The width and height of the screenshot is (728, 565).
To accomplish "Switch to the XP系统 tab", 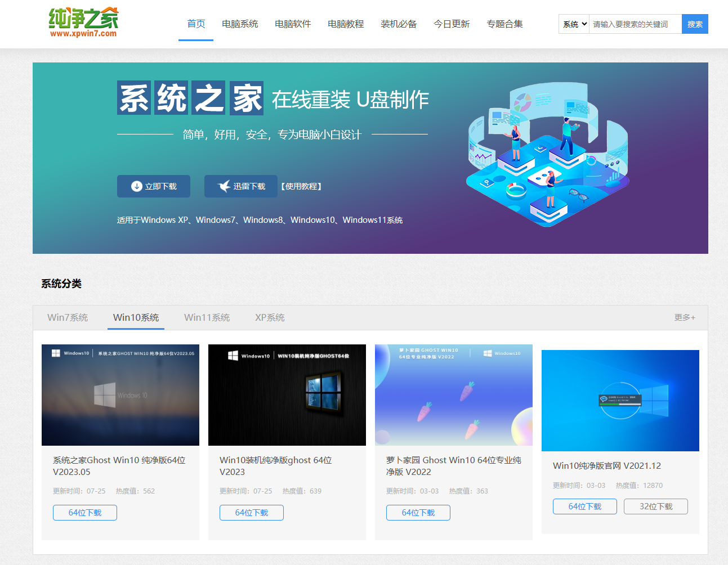I will pyautogui.click(x=270, y=317).
